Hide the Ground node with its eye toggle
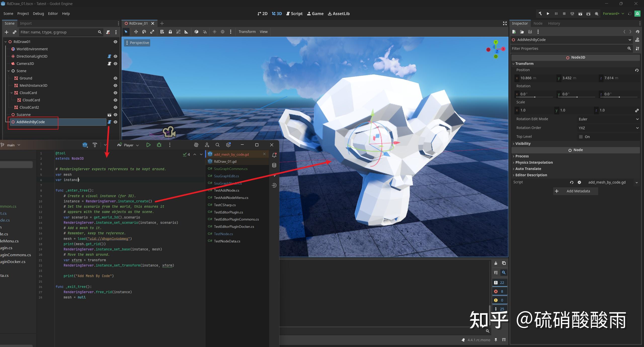Screen dimensions: 644x347 click(115, 78)
